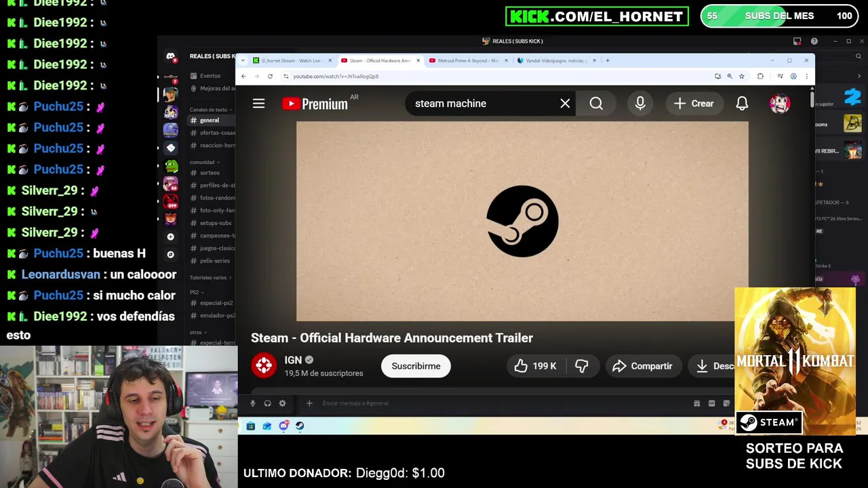Expand the 'Tutoriales varios' category
Screen dimensions: 868x488
coord(210,278)
